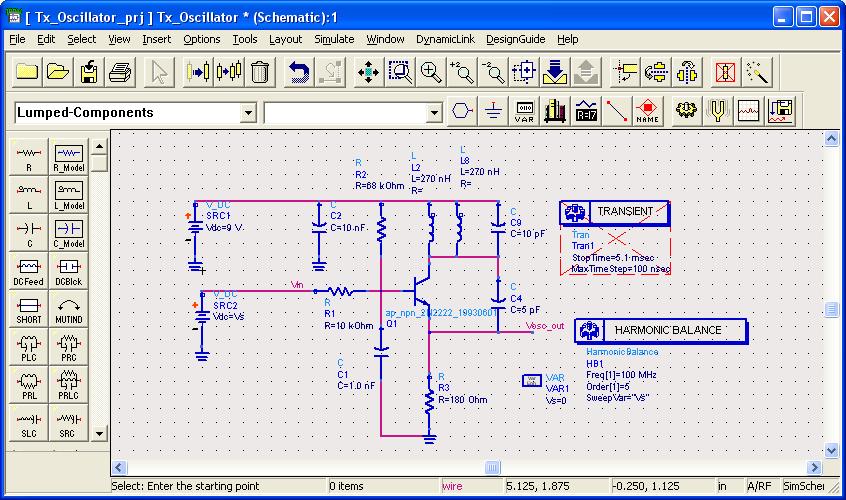This screenshot has width=846, height=500.
Task: Choose the PLC parallel LC component
Action: coord(29,347)
